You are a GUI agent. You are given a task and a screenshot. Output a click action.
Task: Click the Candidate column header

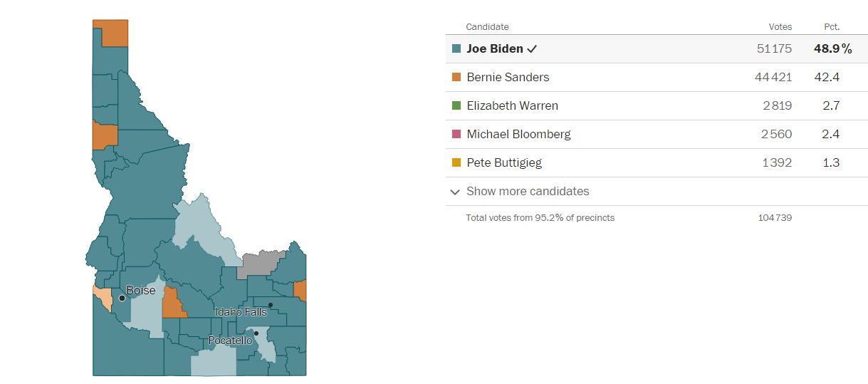point(487,27)
